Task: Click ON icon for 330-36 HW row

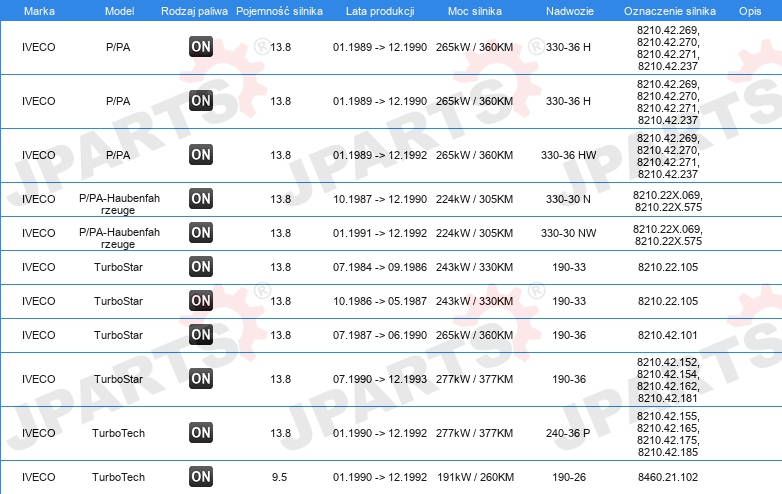Action: pos(201,155)
